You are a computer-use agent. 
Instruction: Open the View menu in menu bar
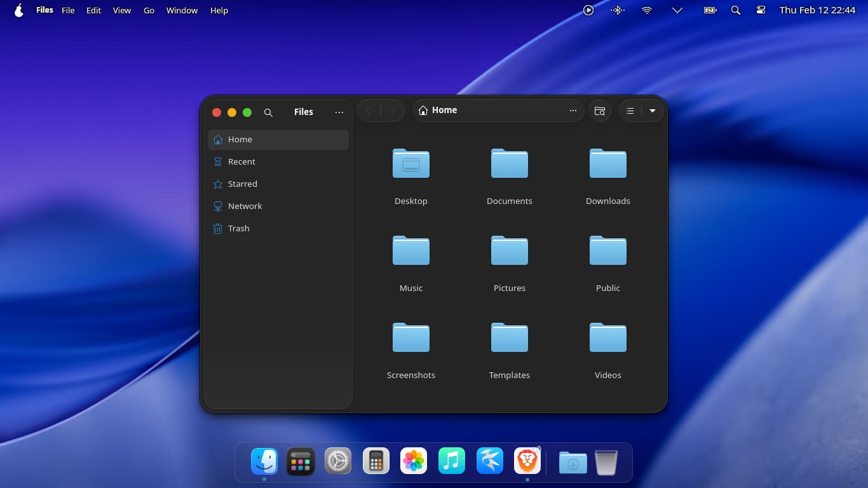121,10
